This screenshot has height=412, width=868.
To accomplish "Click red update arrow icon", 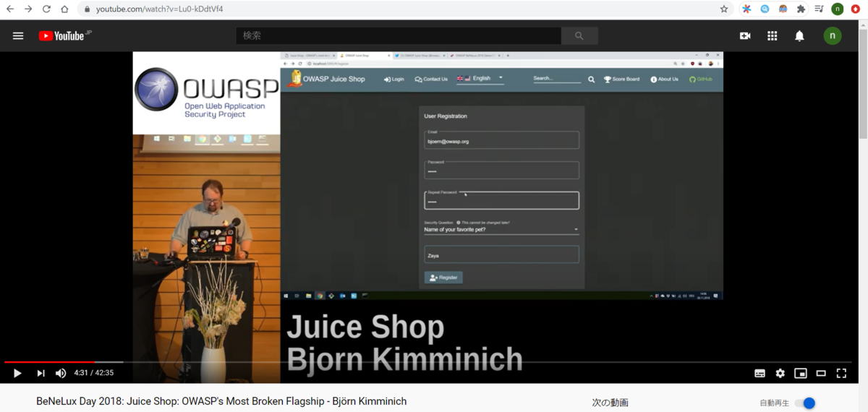I will (x=856, y=9).
